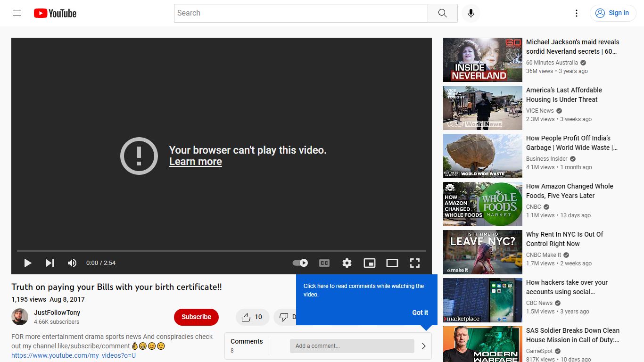Visit CNBC Make It channel name
This screenshot has height=362, width=644.
544,255
